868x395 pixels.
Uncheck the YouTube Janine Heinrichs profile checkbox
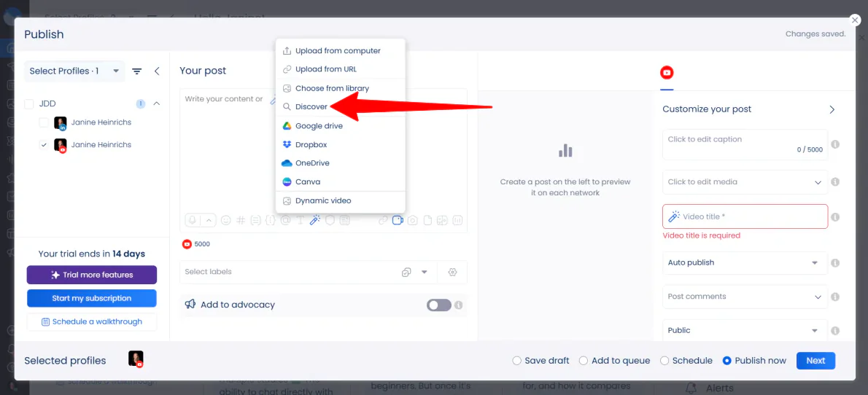(x=44, y=145)
